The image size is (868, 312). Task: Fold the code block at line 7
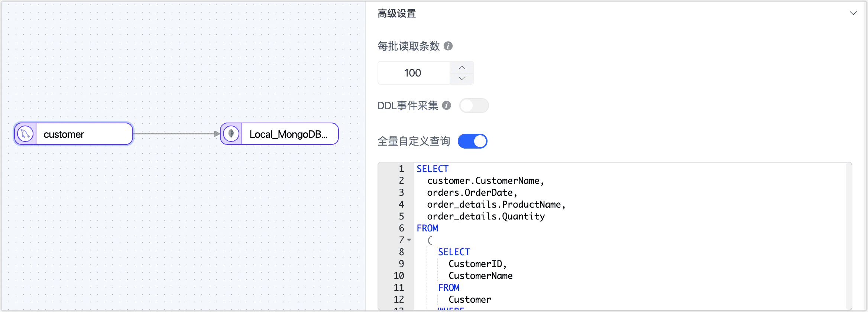(409, 240)
